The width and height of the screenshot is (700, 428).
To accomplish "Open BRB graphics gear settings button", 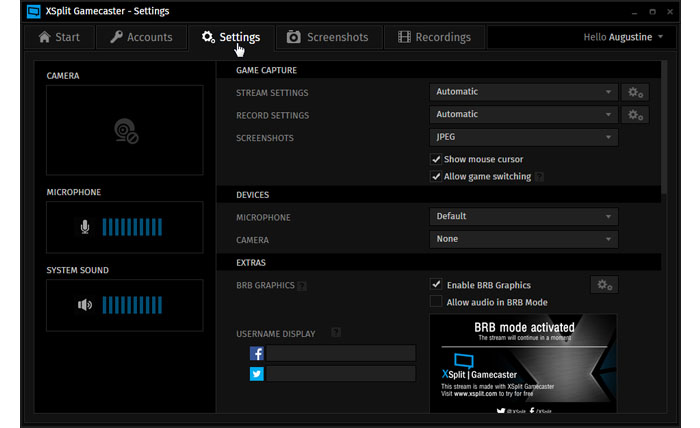I will [604, 285].
